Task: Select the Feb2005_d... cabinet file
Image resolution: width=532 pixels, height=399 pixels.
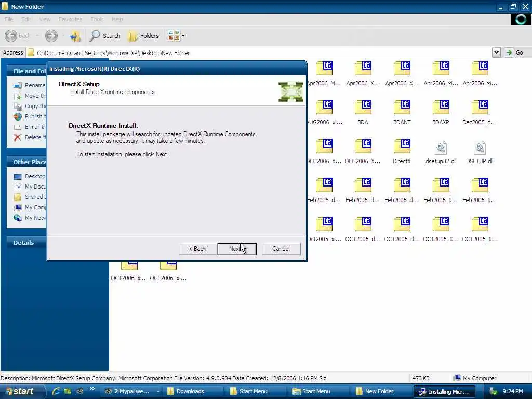Action: (324, 191)
